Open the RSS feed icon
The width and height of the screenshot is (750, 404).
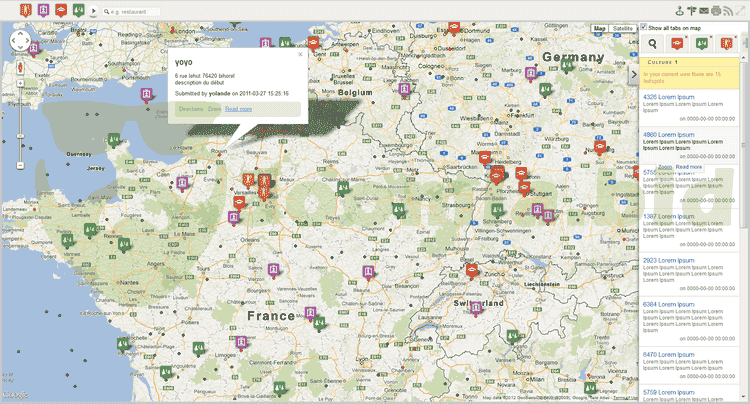tap(730, 10)
